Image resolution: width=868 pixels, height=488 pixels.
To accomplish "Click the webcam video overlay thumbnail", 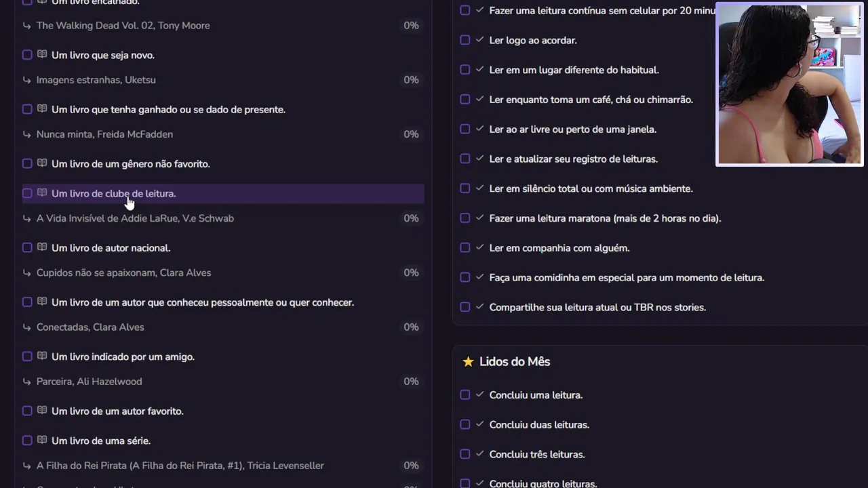I will pos(789,85).
